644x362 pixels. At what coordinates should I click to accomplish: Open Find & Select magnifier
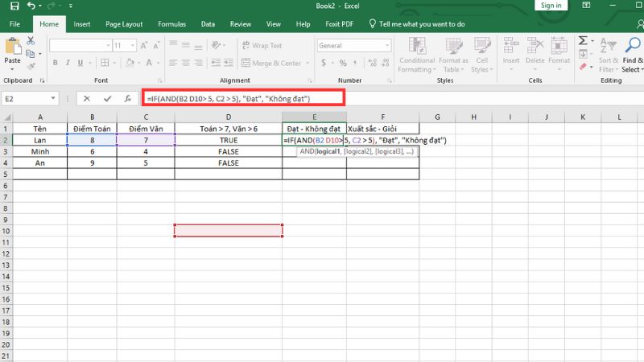click(631, 44)
